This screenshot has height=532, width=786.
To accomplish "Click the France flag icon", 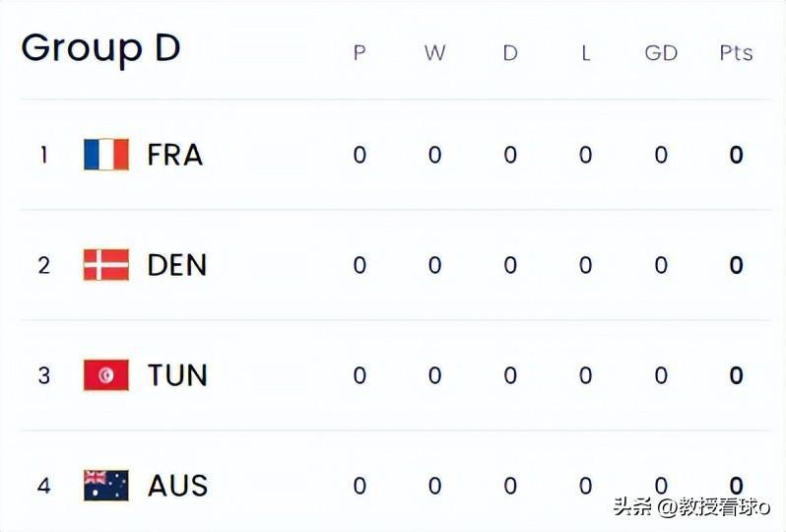I will [106, 155].
